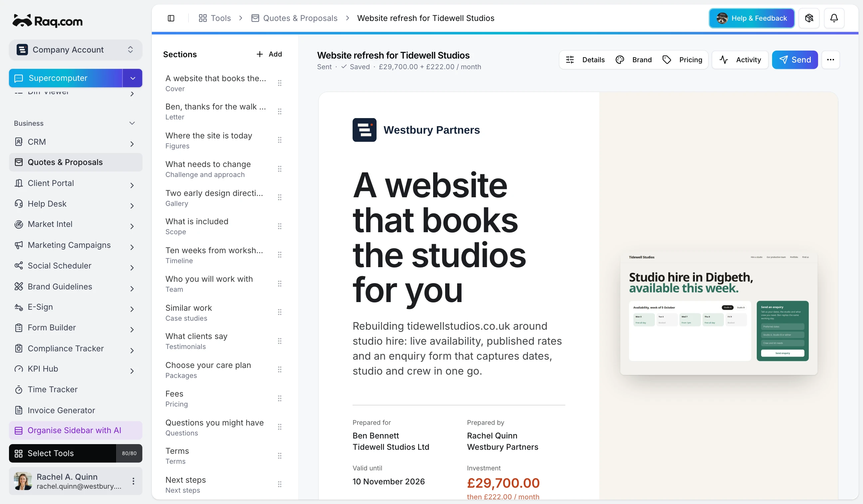863x504 pixels.
Task: Expand Market Intel submenu chevron
Action: click(x=132, y=227)
